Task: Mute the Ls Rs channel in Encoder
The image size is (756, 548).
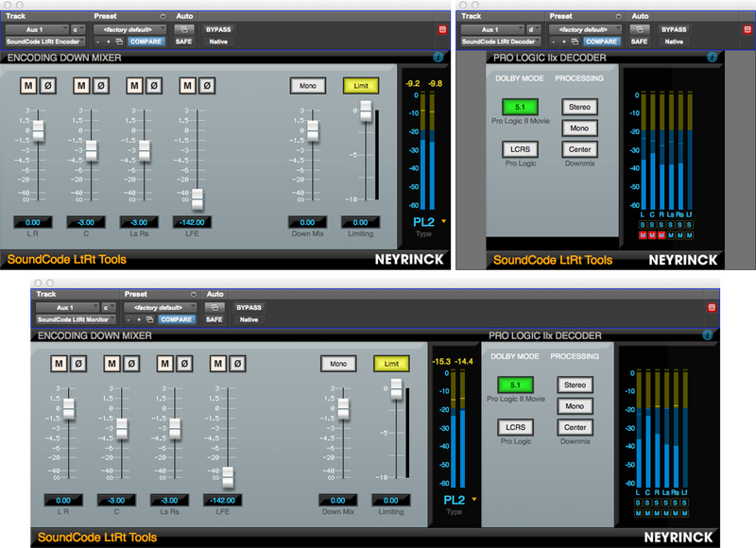Action: click(134, 86)
